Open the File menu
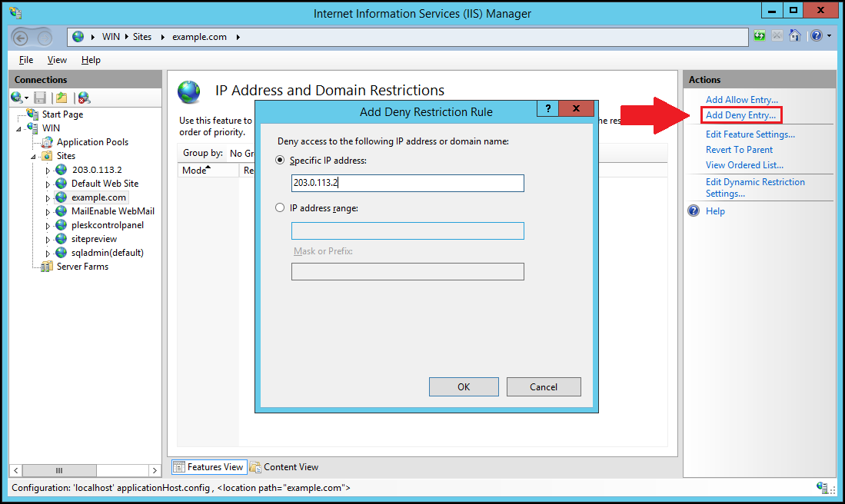The image size is (845, 504). [x=26, y=60]
